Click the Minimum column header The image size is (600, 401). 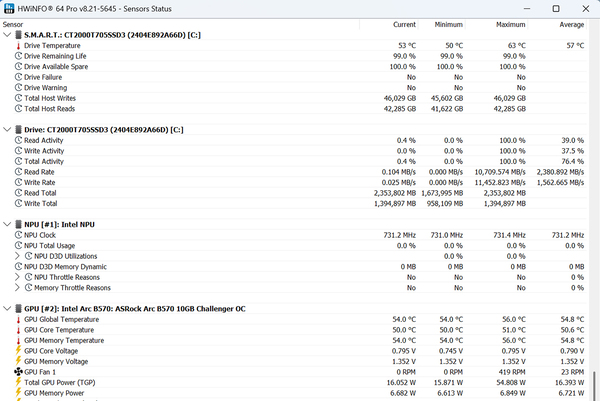448,24
